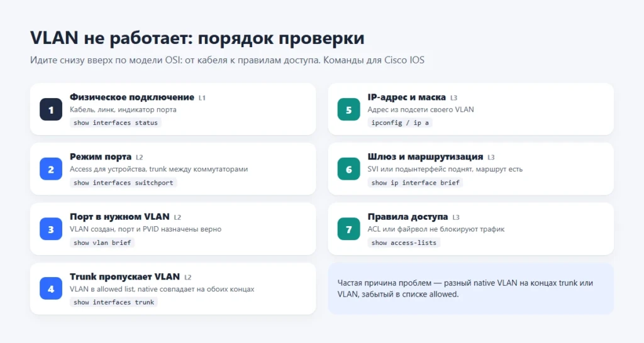Select the heading "Порт в нужном VLAN"
The height and width of the screenshot is (343, 644).
coord(119,217)
